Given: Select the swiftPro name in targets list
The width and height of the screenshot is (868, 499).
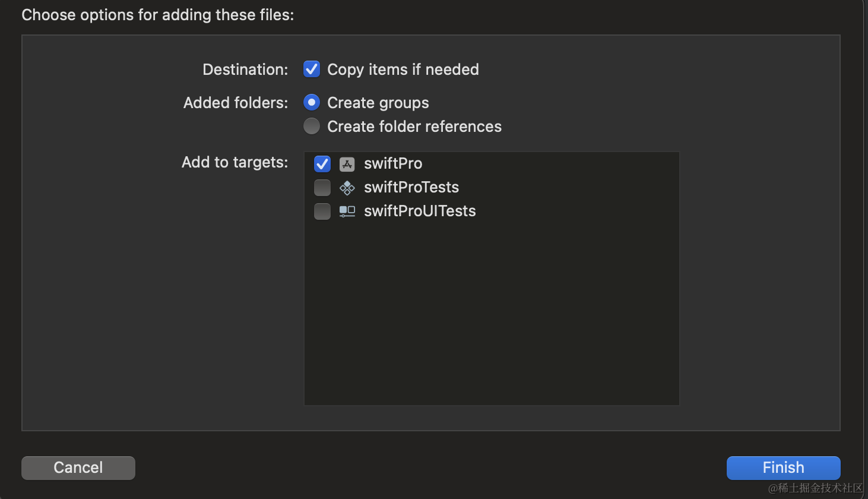Looking at the screenshot, I should pyautogui.click(x=393, y=163).
